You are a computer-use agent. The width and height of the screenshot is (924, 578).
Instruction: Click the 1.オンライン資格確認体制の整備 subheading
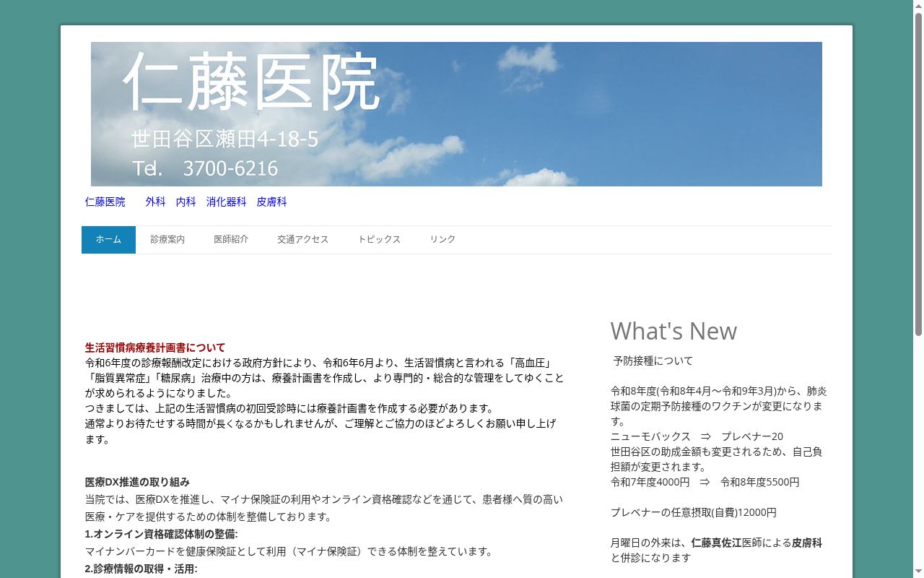coord(161,534)
